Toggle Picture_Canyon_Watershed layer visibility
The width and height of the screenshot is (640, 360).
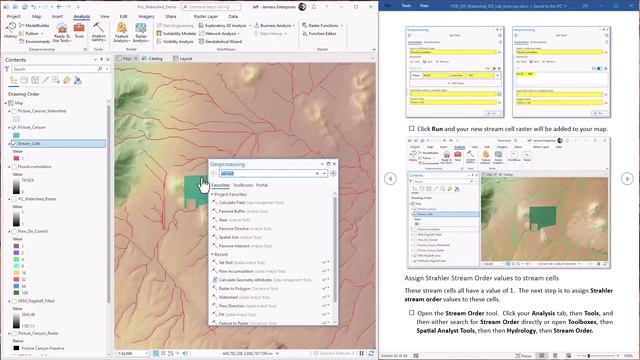(x=14, y=111)
